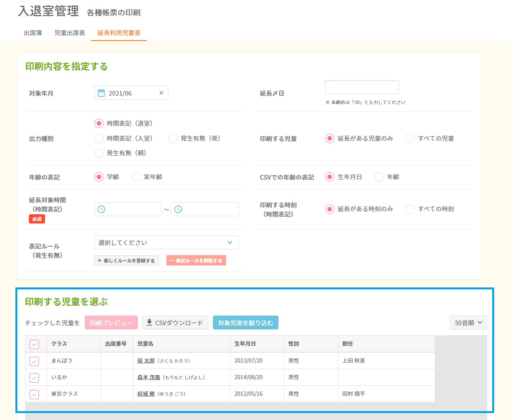Click the 出席番号 column header
This screenshot has width=513, height=420.
tap(117, 344)
